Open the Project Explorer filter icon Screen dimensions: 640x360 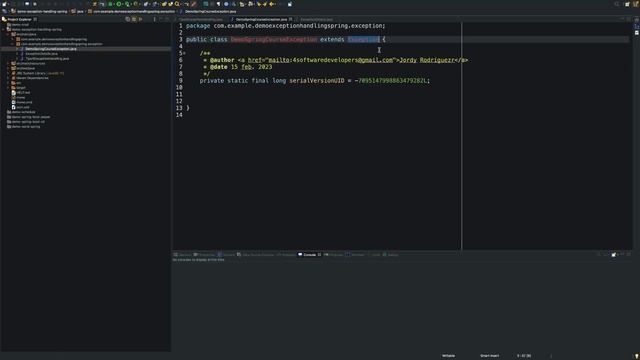[x=140, y=19]
